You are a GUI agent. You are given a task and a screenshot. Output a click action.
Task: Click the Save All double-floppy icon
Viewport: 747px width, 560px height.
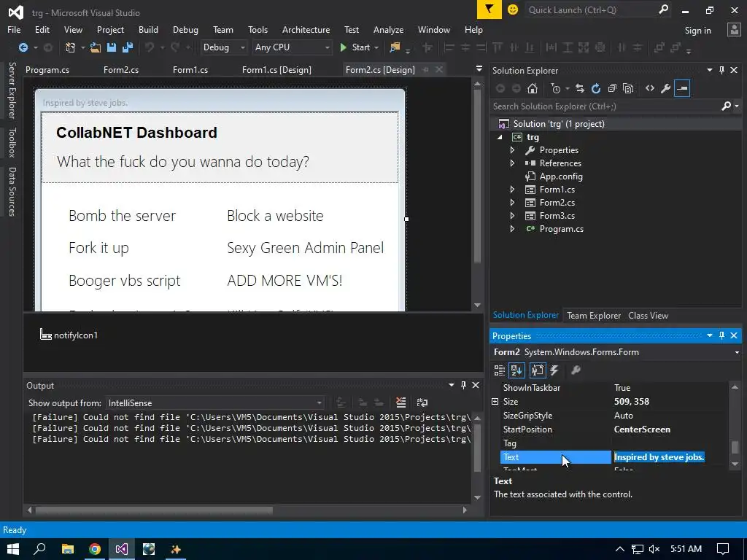127,47
